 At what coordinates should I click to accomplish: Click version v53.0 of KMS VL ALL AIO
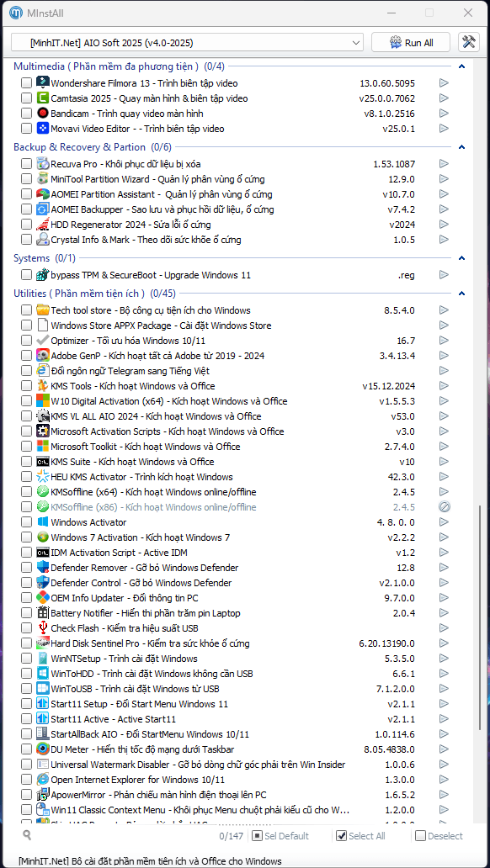[x=403, y=416]
